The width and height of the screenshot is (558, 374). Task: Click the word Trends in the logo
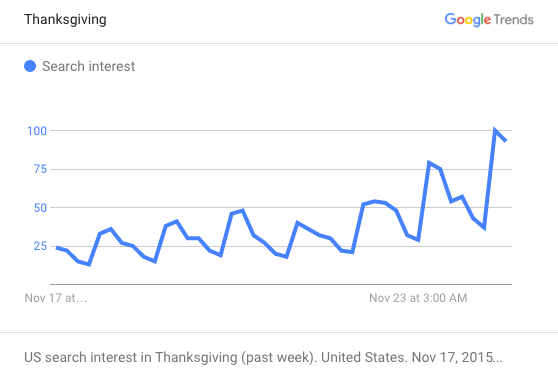514,20
